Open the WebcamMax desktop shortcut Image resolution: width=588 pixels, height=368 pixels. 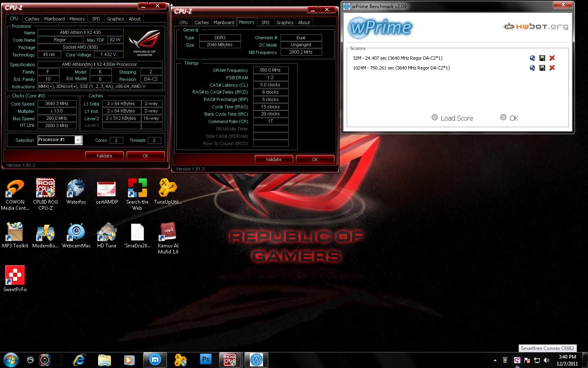[76, 236]
